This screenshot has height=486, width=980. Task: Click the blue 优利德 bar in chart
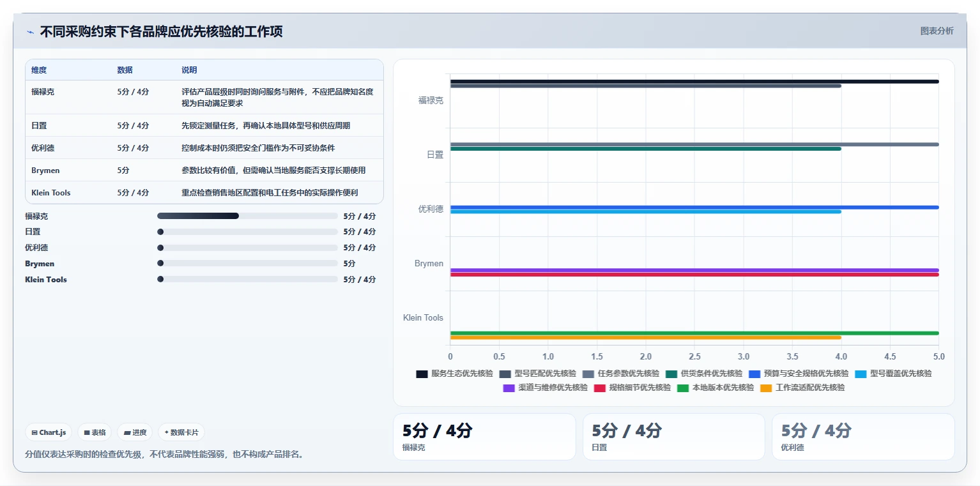694,207
